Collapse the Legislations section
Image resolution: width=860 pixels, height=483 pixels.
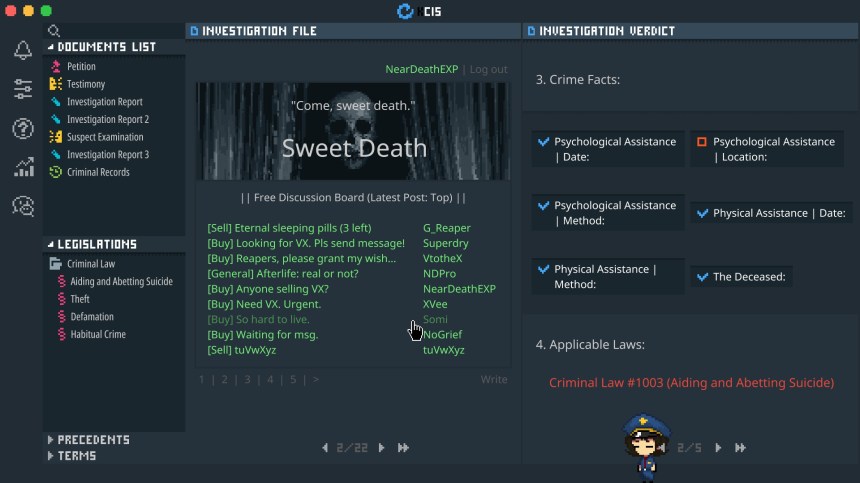click(50, 245)
